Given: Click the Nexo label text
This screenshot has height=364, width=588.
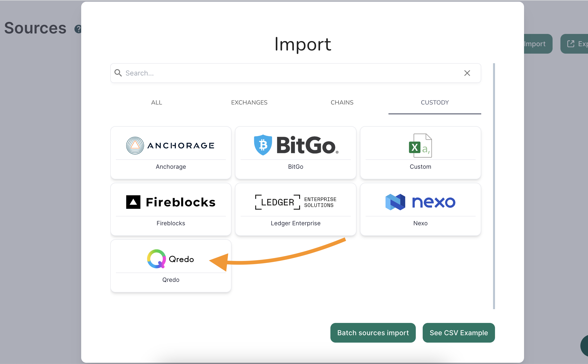Looking at the screenshot, I should click(420, 223).
